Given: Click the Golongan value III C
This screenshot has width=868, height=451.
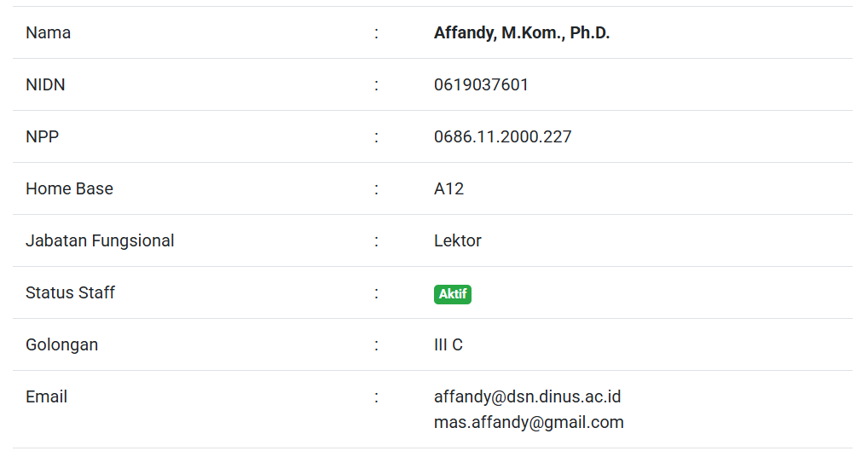Looking at the screenshot, I should tap(448, 344).
